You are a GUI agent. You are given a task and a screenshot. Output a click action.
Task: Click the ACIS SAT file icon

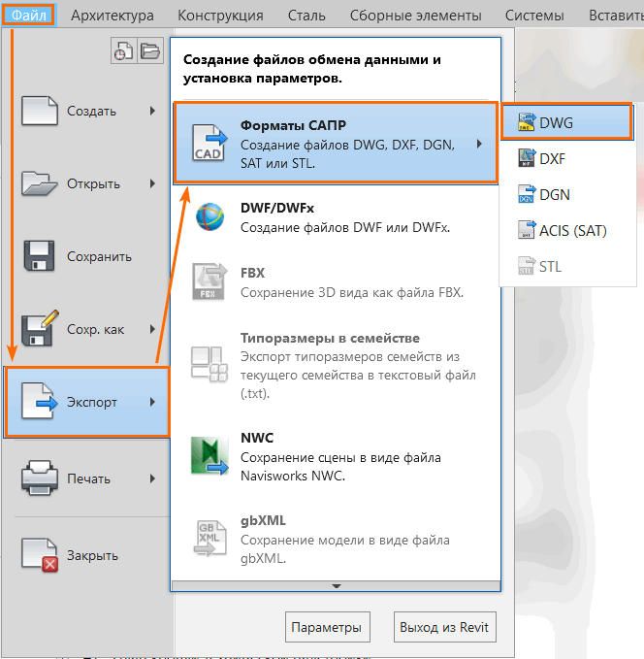pos(527,230)
